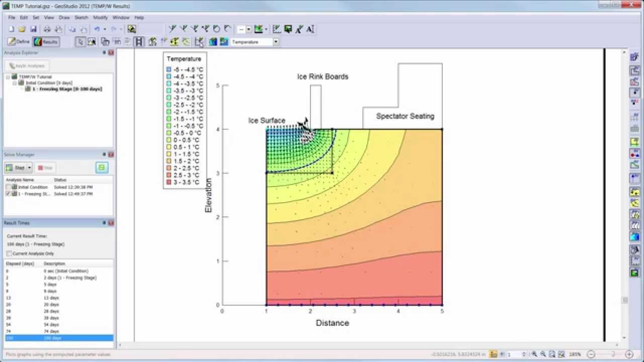Select the 100 days result time row
This screenshot has width=644, height=362.
59,338
